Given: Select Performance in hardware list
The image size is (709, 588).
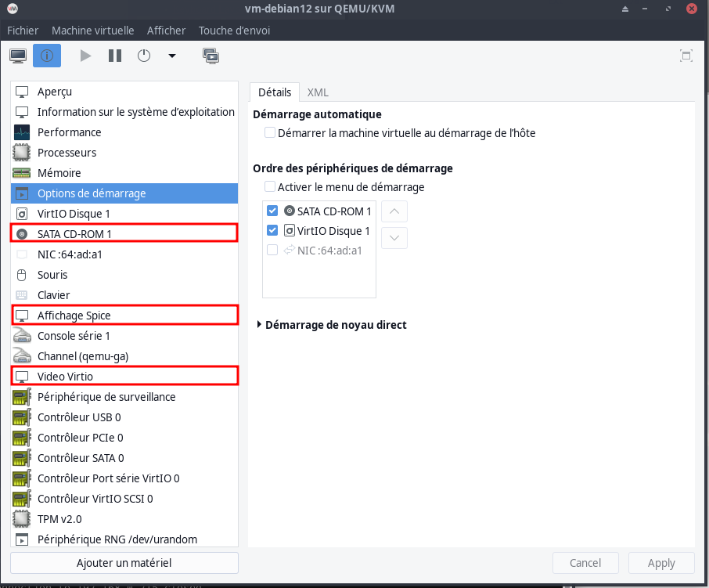Looking at the screenshot, I should [x=69, y=132].
